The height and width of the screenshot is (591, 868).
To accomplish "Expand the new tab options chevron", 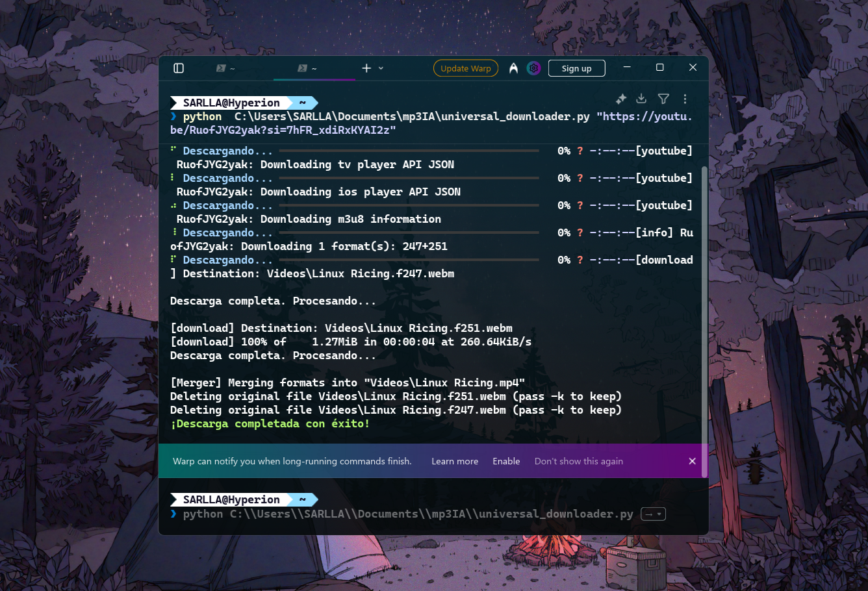I will pyautogui.click(x=381, y=68).
